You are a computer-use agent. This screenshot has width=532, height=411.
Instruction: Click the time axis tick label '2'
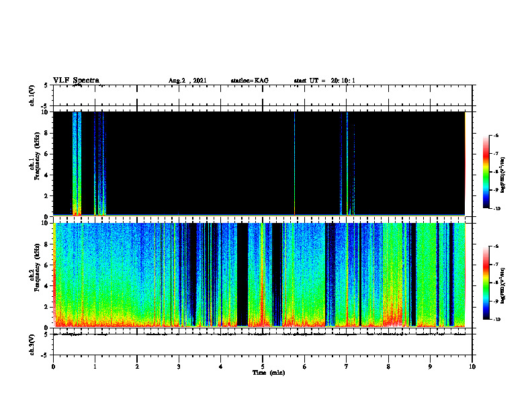(137, 367)
